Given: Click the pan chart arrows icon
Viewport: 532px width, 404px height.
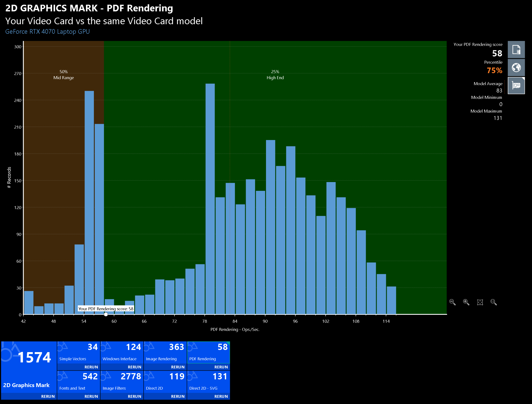Looking at the screenshot, I should tap(480, 302).
